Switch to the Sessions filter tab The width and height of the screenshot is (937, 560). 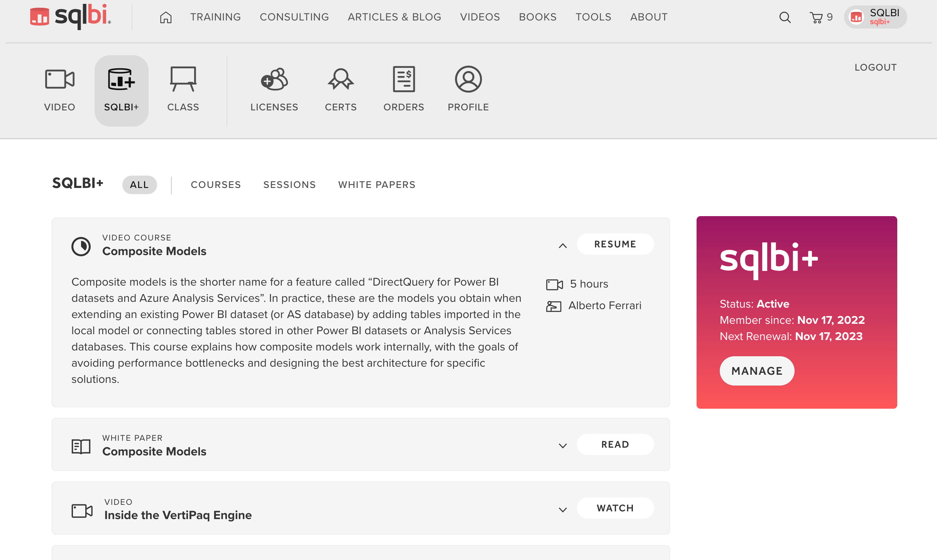point(290,185)
